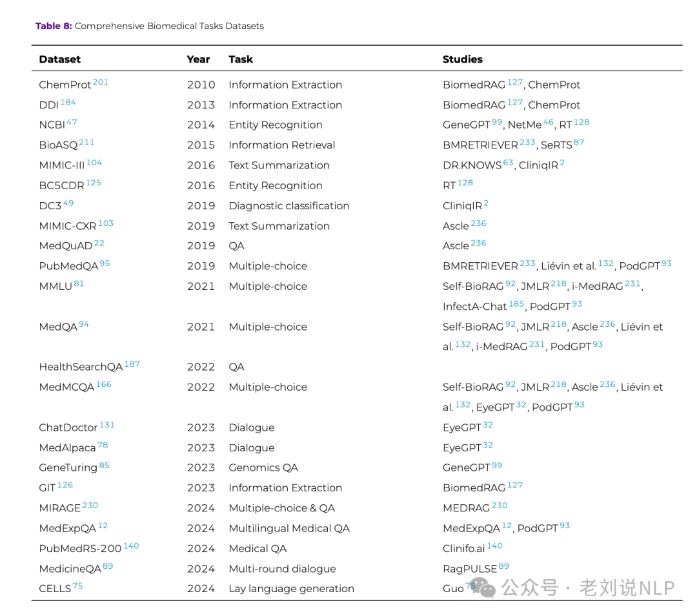This screenshot has width=697, height=616.
Task: Click the PubMedRS-200 dataset name
Action: (80, 548)
